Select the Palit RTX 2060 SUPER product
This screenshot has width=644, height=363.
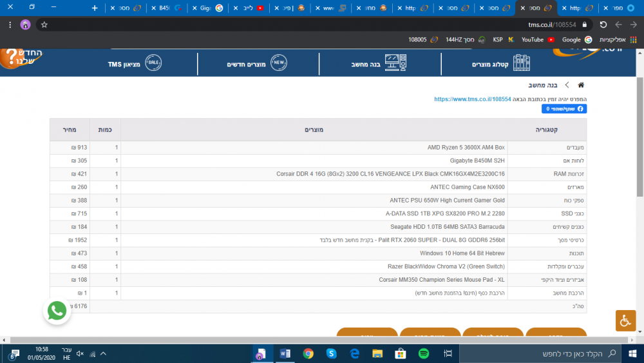point(412,240)
